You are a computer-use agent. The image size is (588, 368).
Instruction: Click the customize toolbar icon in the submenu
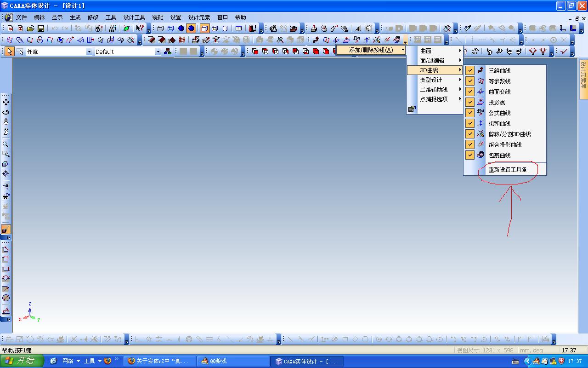click(412, 109)
